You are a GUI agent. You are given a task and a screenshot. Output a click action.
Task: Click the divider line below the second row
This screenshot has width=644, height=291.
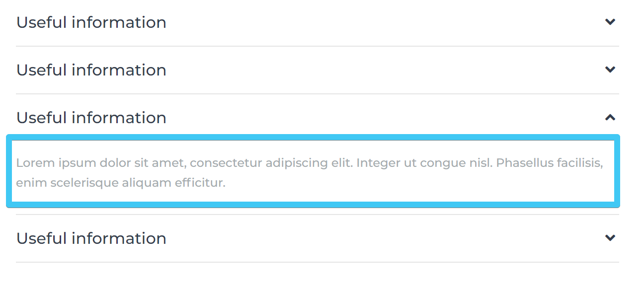point(317,94)
